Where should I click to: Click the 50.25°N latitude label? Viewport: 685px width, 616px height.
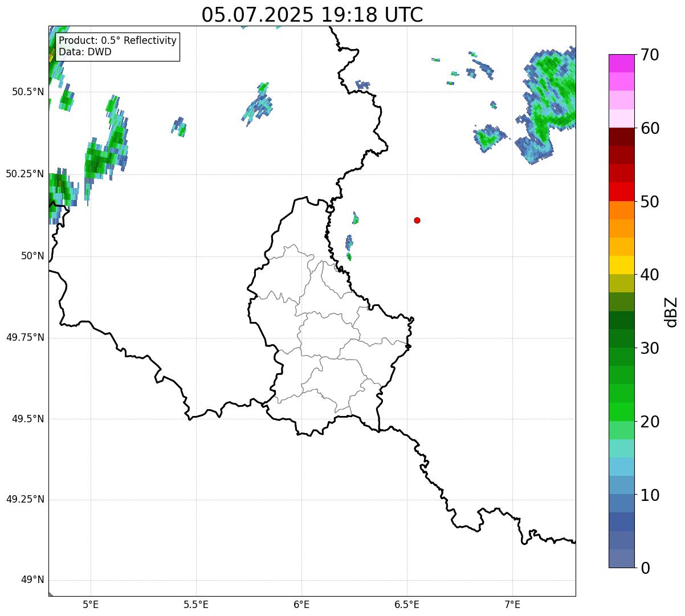click(x=25, y=174)
